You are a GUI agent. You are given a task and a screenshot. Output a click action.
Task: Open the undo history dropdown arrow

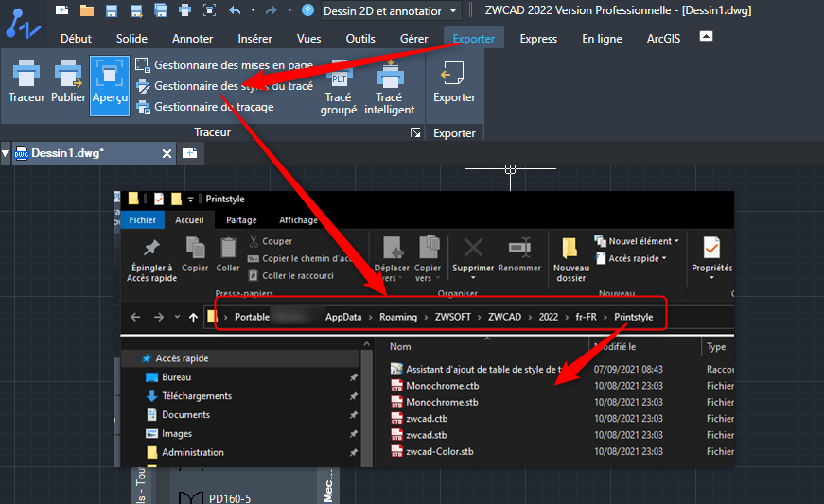point(253,10)
